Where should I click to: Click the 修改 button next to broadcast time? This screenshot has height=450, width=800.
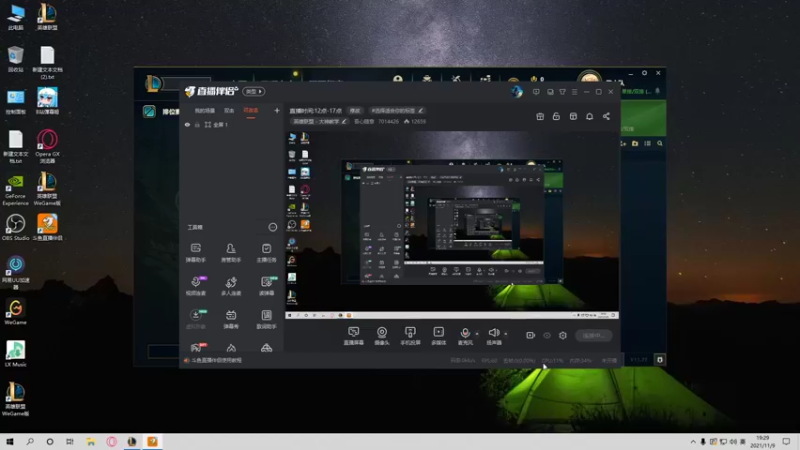pyautogui.click(x=355, y=111)
